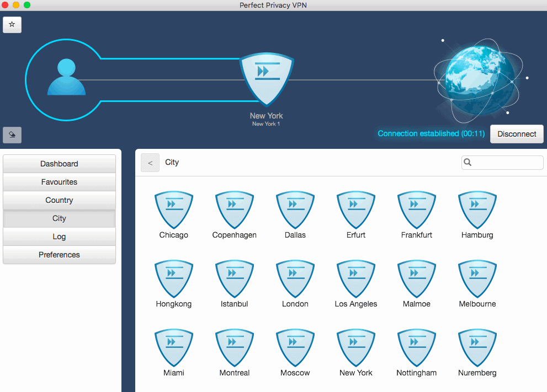This screenshot has height=392, width=547.
Task: Click the back chevron next to City
Action: [150, 162]
